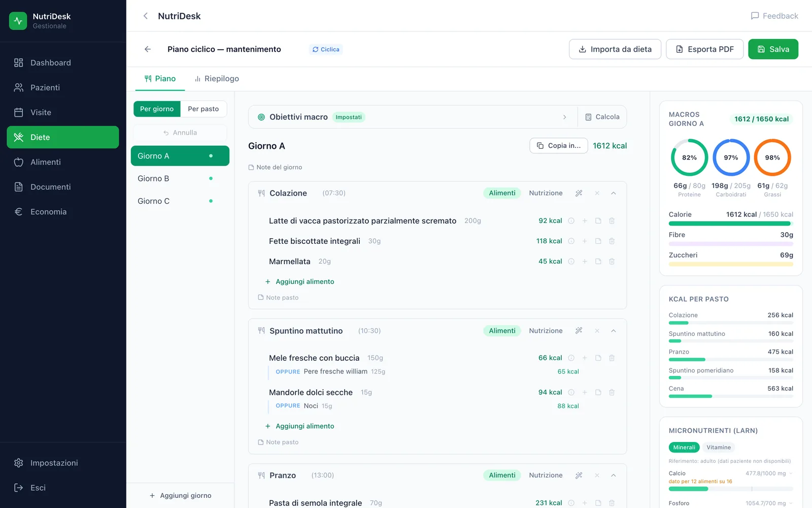Expand the Calcio micronutrient details
Image resolution: width=812 pixels, height=508 pixels.
[791, 473]
